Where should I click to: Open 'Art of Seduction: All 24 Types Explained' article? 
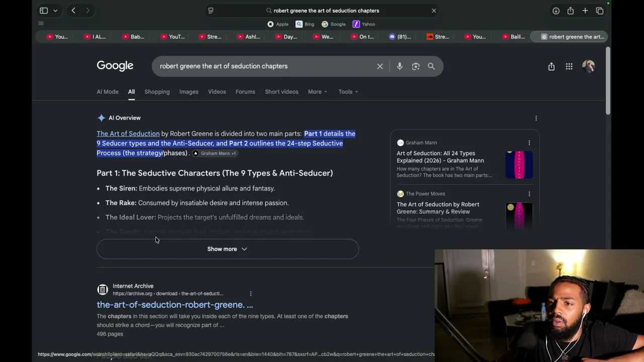(440, 157)
